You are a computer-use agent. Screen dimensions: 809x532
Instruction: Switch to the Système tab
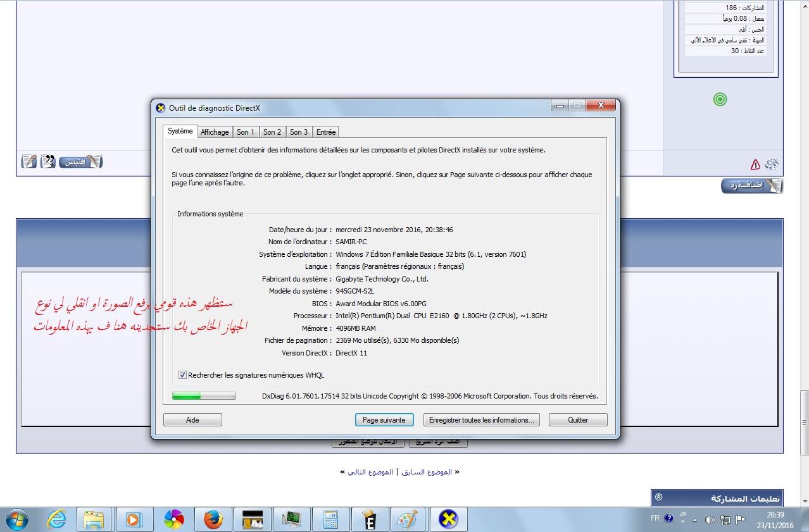tap(180, 131)
